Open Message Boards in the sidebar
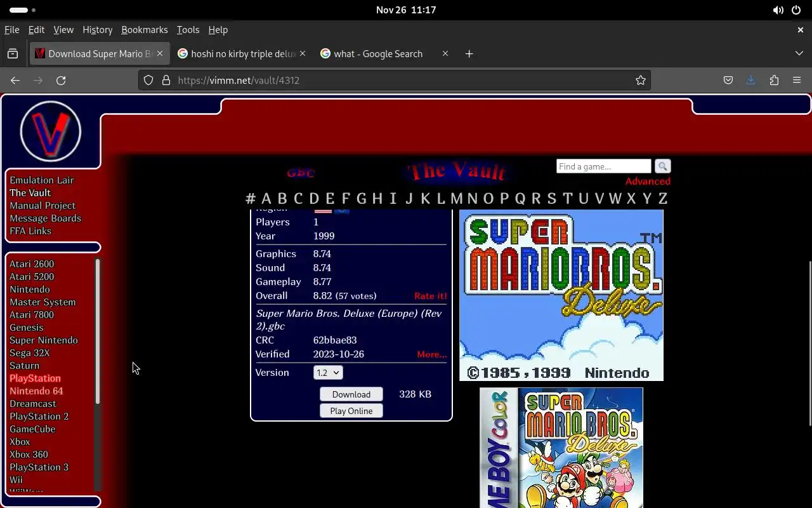The height and width of the screenshot is (508, 812). tap(45, 218)
